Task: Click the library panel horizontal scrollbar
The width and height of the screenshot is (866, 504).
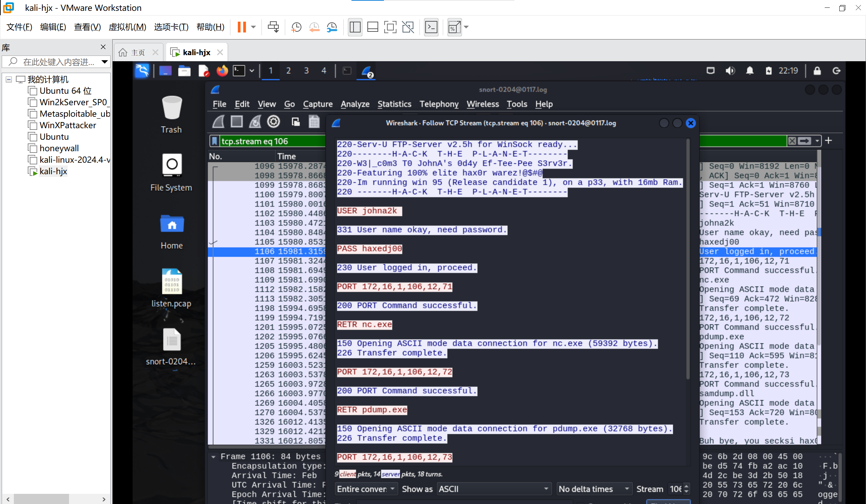Action: pos(42,499)
